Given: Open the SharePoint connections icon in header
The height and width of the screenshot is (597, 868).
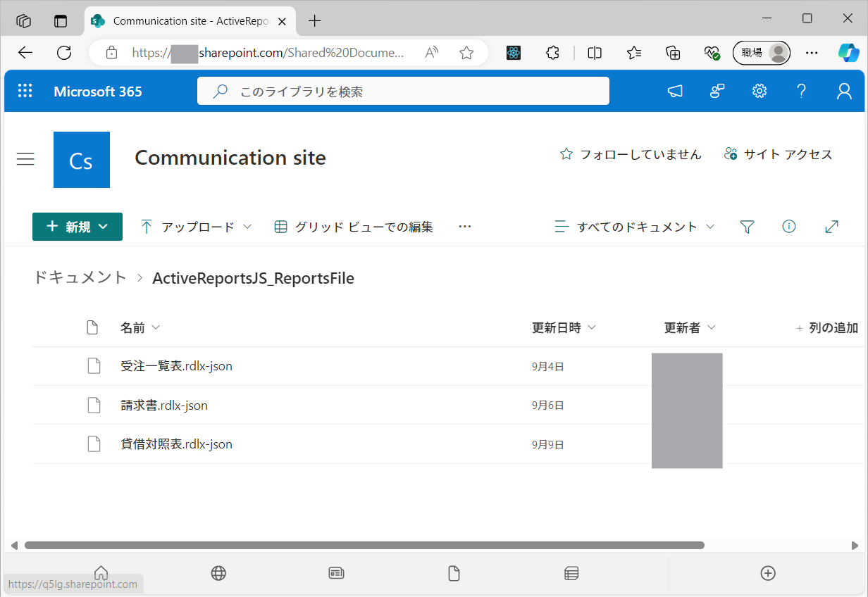Looking at the screenshot, I should click(x=717, y=91).
